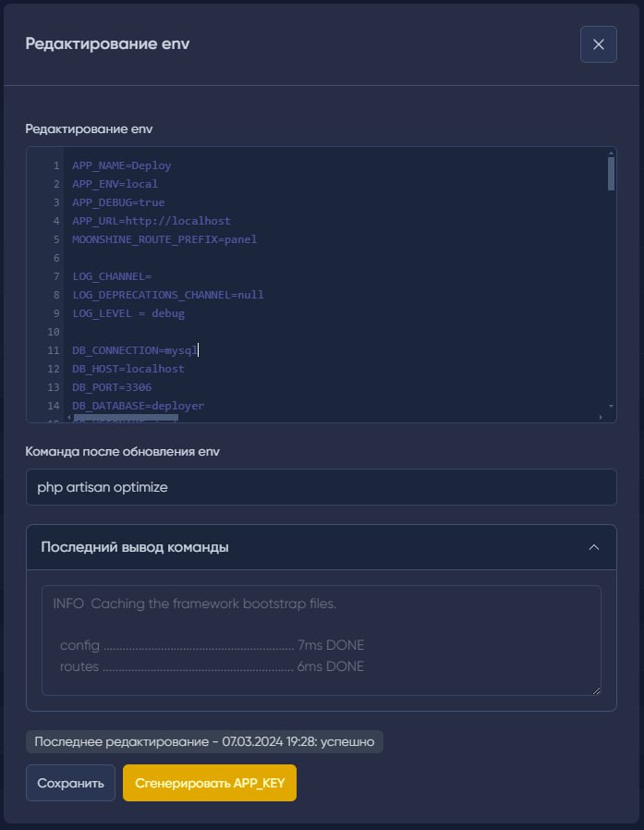This screenshot has height=830, width=644.
Task: Select the APP_URL=http://localhost line
Action: 151,221
